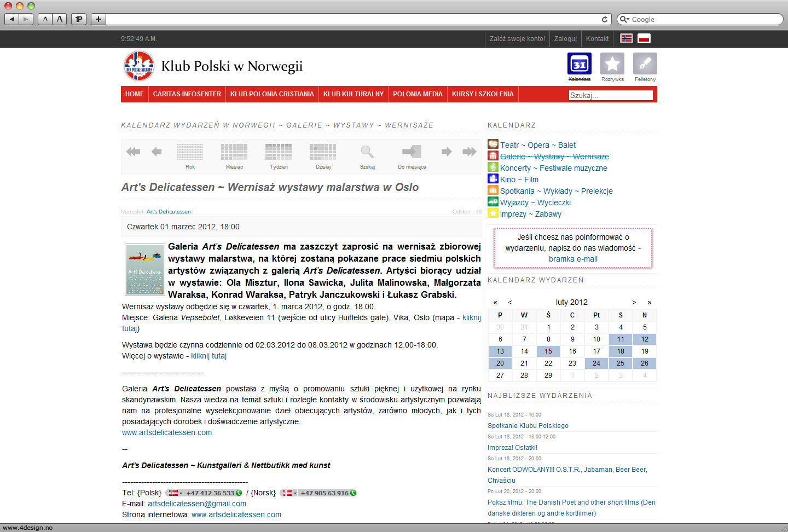Click the Google search field

(706, 19)
